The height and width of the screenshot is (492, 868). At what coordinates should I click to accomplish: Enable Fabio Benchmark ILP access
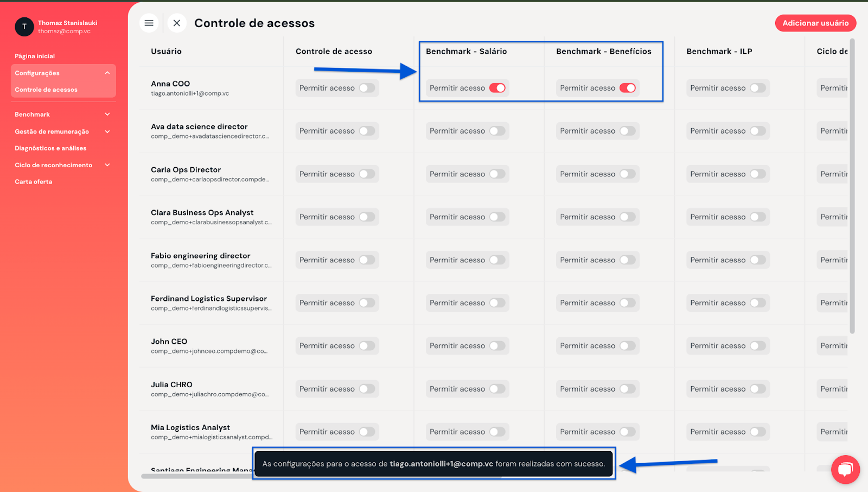[758, 260]
